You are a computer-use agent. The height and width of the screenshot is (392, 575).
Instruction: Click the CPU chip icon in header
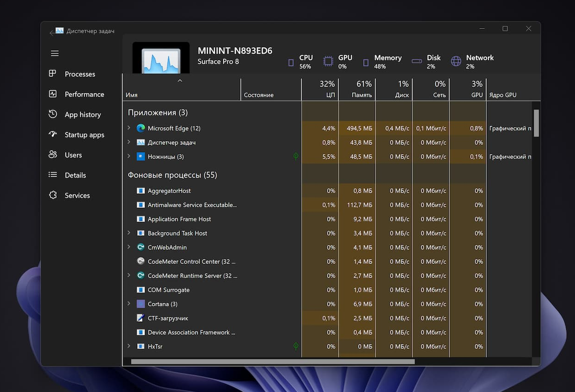(291, 62)
